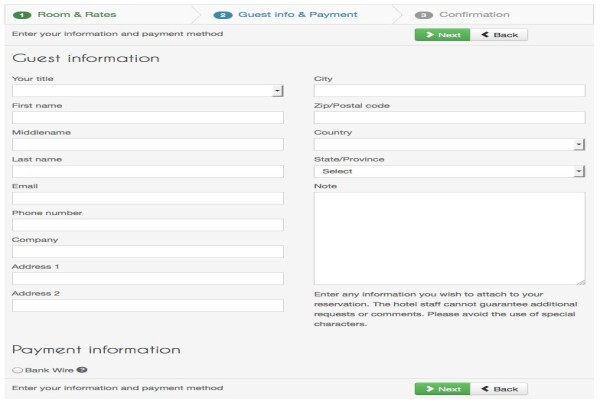The width and height of the screenshot is (600, 400).
Task: Click the top green Next button
Action: 442,35
